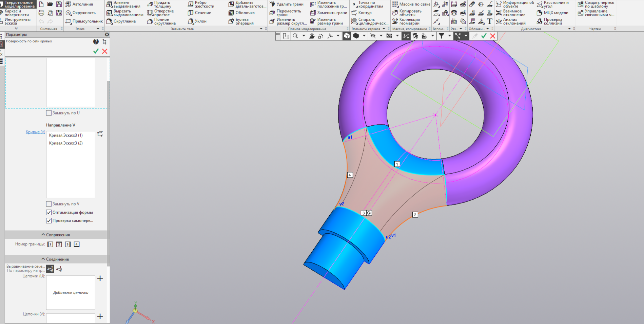The height and width of the screenshot is (324, 644).
Task: Select the Окружность (circle) sketch tool
Action: [81, 13]
